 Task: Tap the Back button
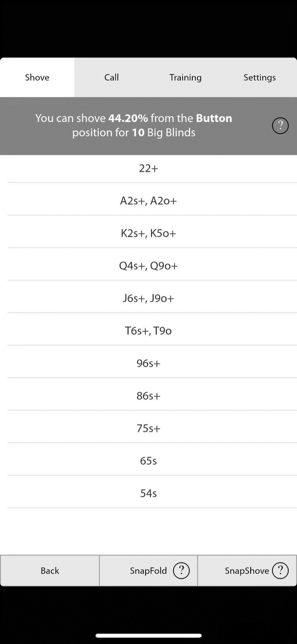pos(50,570)
